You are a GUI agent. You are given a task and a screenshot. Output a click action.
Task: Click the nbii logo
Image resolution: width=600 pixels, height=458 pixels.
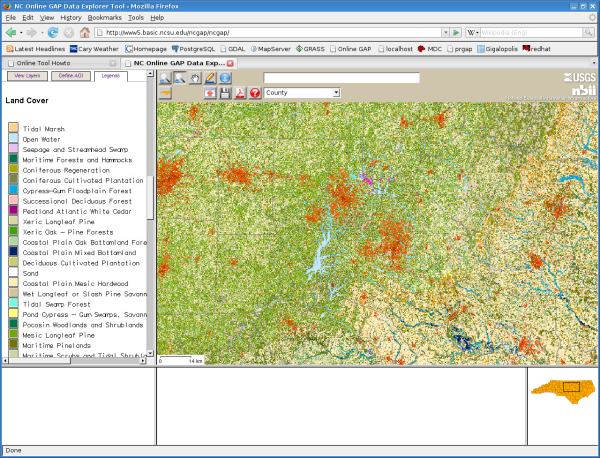584,90
